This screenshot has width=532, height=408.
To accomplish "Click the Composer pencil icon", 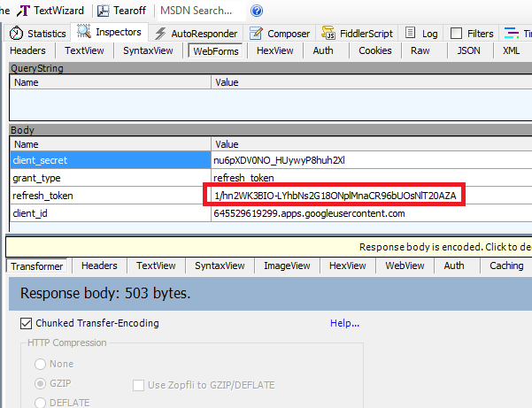I will 256,34.
